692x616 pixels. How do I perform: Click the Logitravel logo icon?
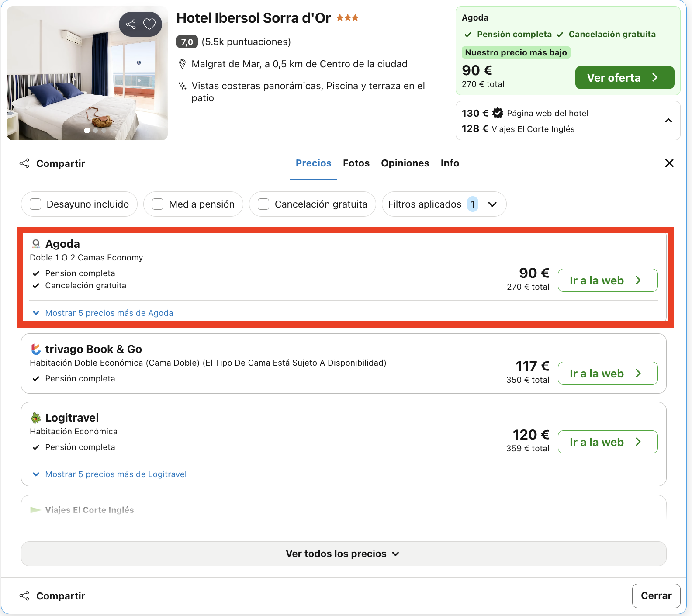pyautogui.click(x=36, y=418)
